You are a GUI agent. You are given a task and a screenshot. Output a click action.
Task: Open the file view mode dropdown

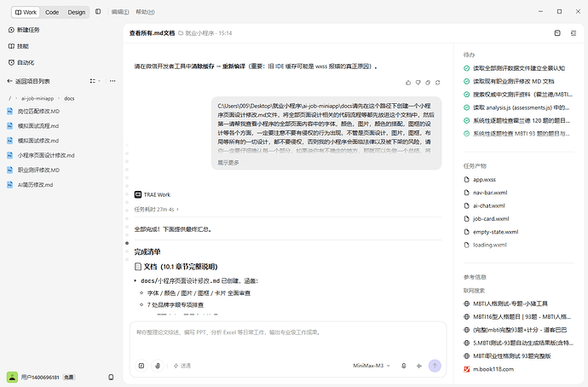pyautogui.click(x=95, y=81)
